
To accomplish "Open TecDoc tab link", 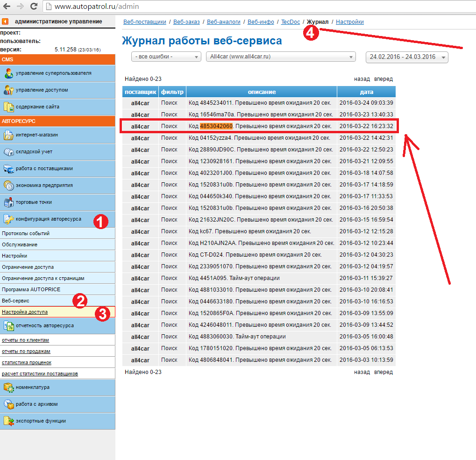I will pos(291,22).
